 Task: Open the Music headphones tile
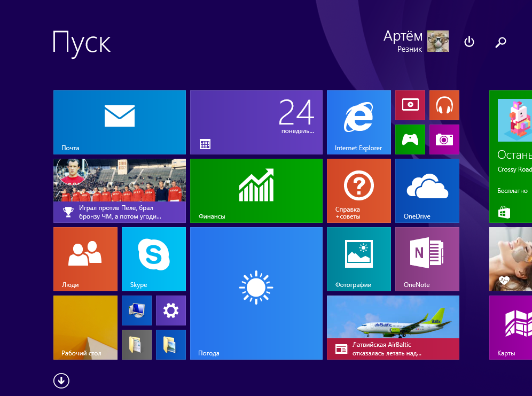pyautogui.click(x=444, y=105)
